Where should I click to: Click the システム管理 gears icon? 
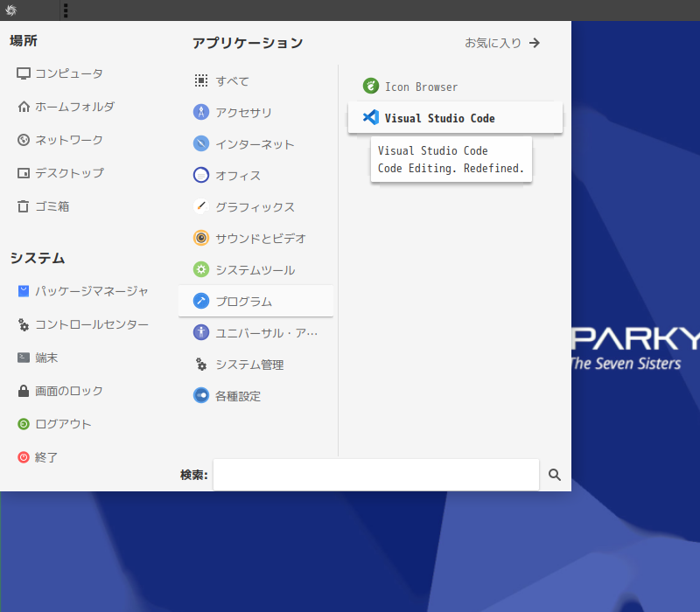(x=201, y=364)
